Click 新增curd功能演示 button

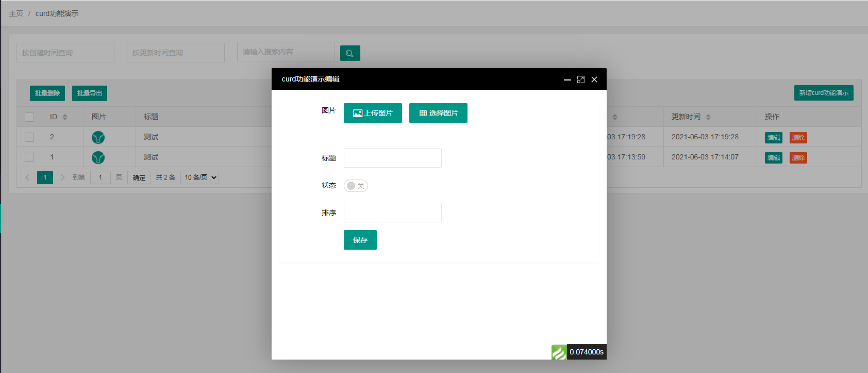coord(824,93)
